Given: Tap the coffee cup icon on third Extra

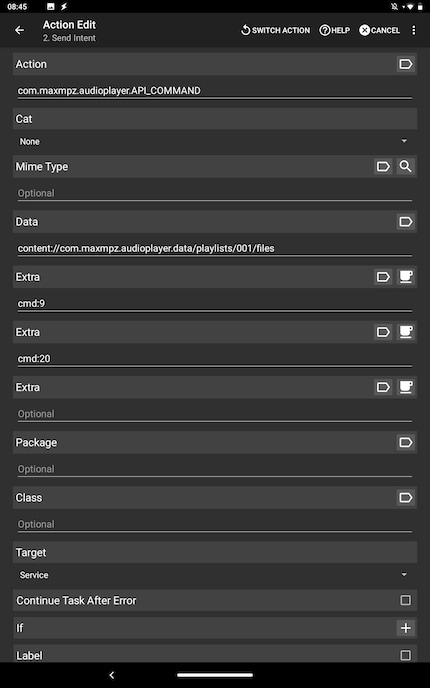Looking at the screenshot, I should click(x=405, y=387).
